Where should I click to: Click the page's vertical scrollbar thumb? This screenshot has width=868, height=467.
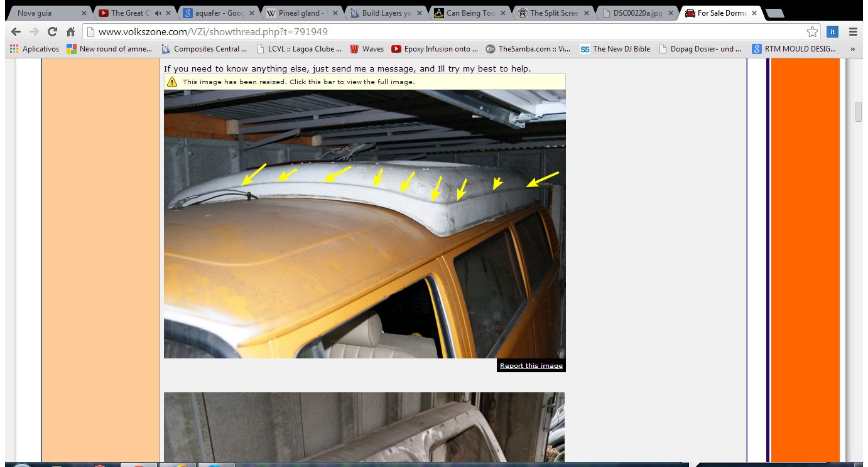coord(859,112)
